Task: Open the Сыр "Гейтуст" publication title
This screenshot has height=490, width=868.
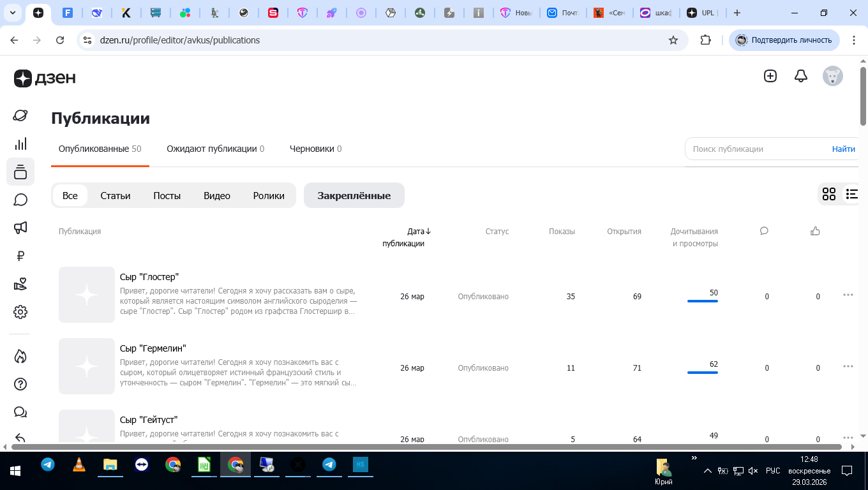Action: click(x=149, y=420)
